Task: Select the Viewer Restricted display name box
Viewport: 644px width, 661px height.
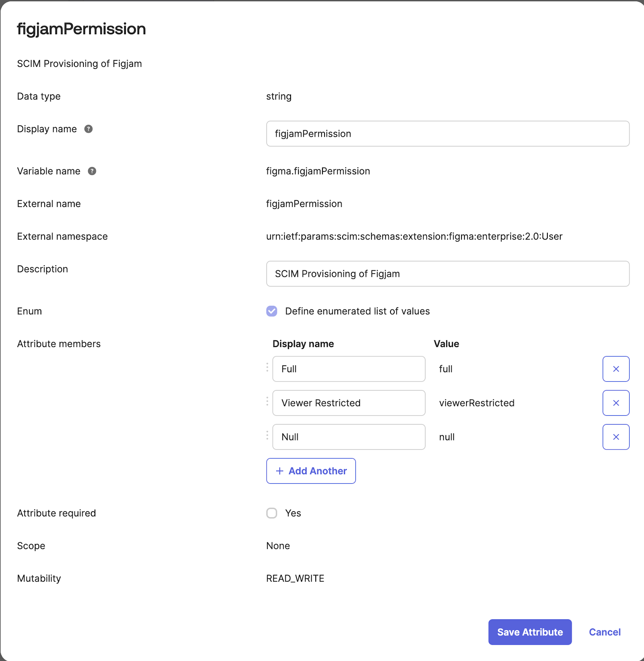Action: [349, 403]
